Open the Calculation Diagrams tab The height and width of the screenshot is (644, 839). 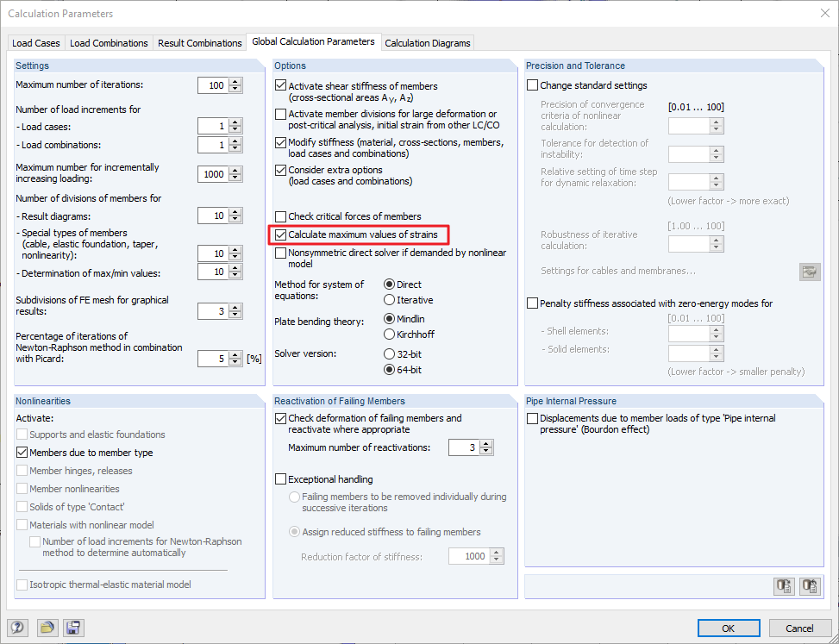427,42
